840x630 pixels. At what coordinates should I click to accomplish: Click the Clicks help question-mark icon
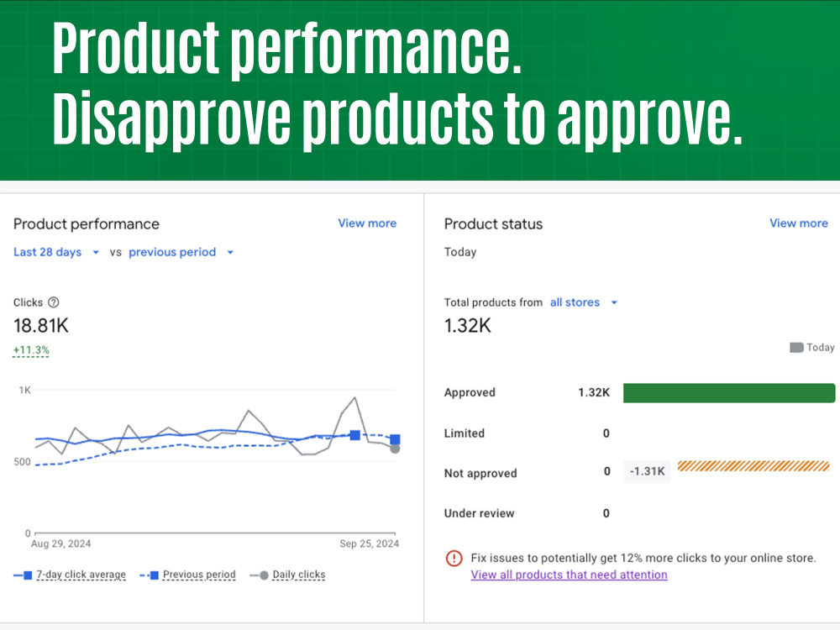[x=54, y=302]
